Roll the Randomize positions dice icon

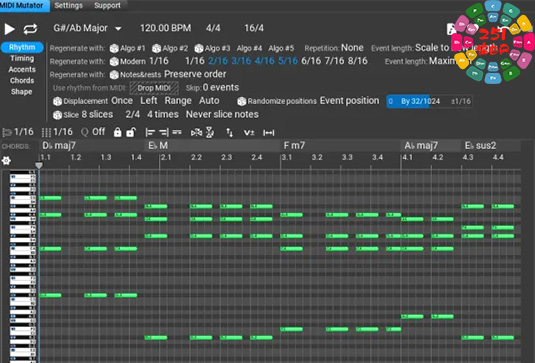tap(242, 101)
